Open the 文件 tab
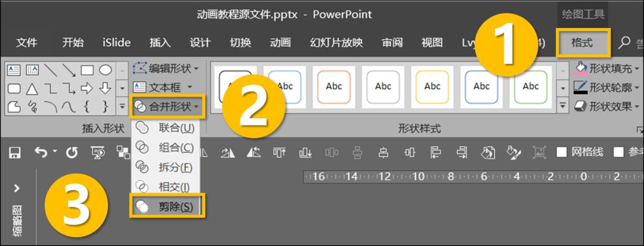 [27, 42]
